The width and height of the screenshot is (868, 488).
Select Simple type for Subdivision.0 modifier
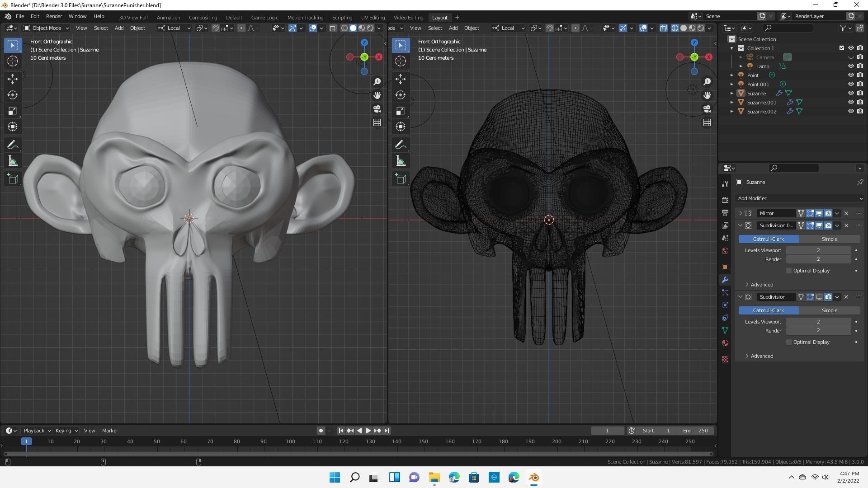click(x=830, y=239)
